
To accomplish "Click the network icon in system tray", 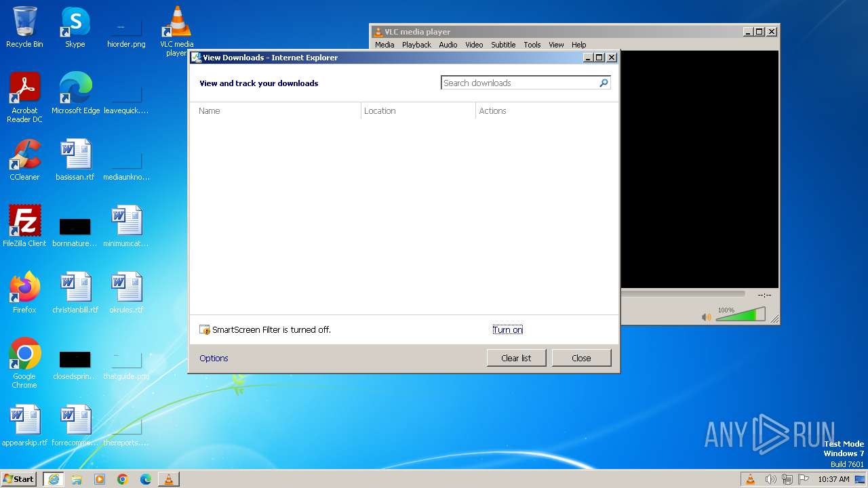I will click(787, 479).
